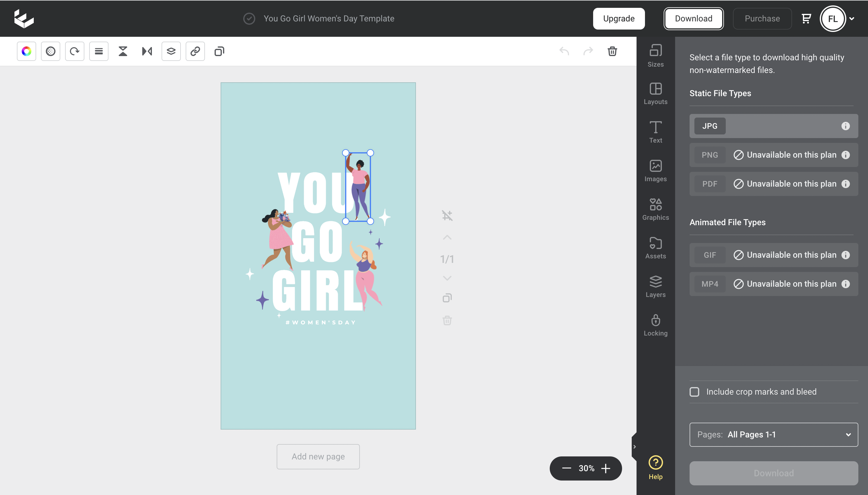868x495 pixels.
Task: Click the Purchase menu item
Action: pos(763,18)
